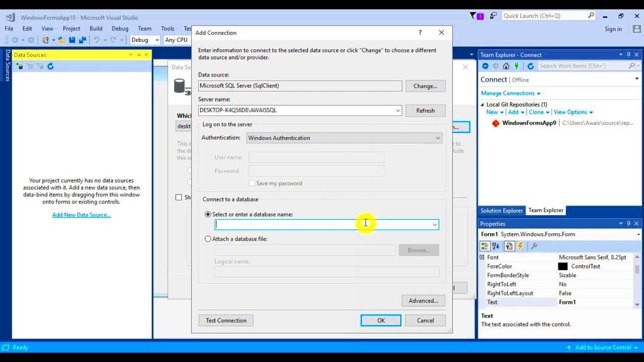Click the Change... button
Screen dimensions: 644x362
point(425,86)
